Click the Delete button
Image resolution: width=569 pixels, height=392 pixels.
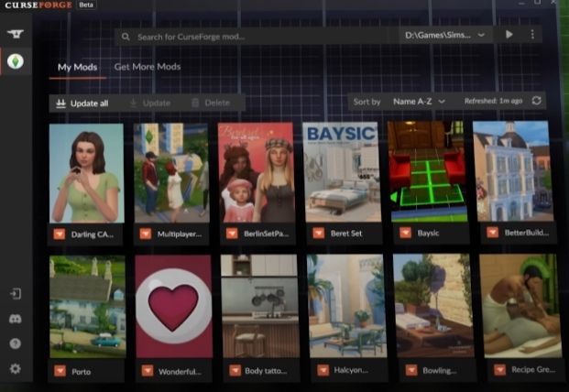tap(211, 103)
